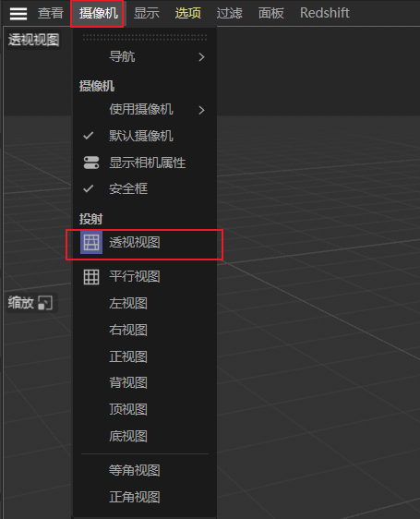Screen dimensions: 420x519
Task: Open the 摄像机 menu in menu bar
Action: pos(98,13)
